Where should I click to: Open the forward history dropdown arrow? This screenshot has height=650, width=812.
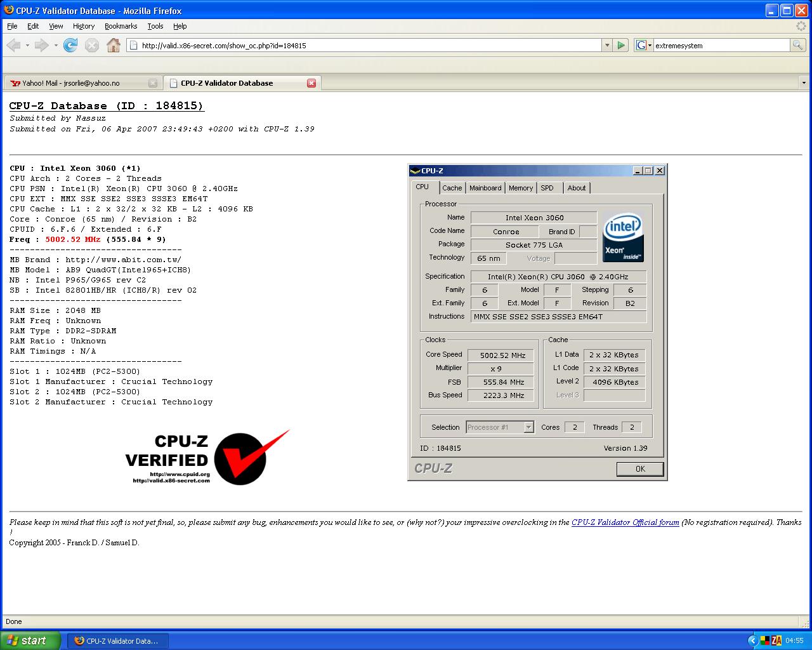[56, 45]
